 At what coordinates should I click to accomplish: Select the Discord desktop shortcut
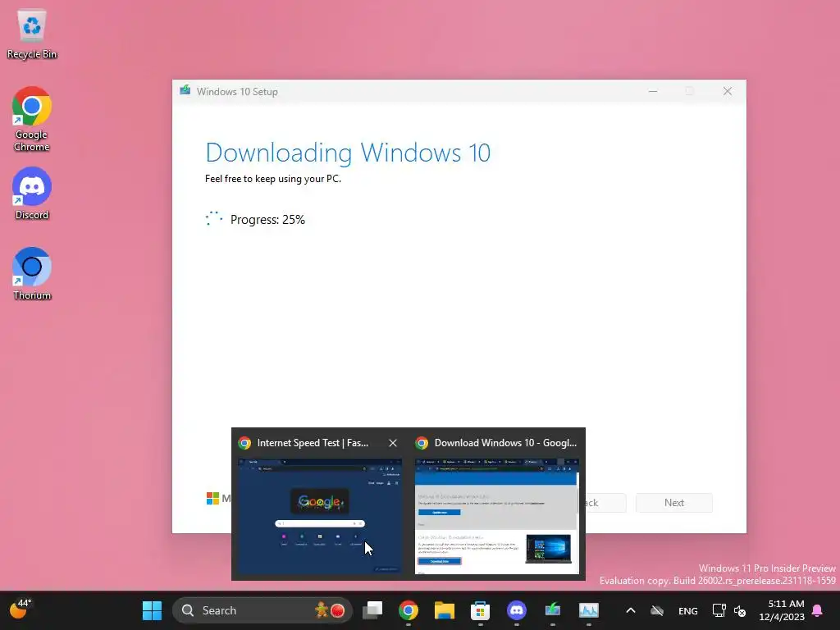32,194
